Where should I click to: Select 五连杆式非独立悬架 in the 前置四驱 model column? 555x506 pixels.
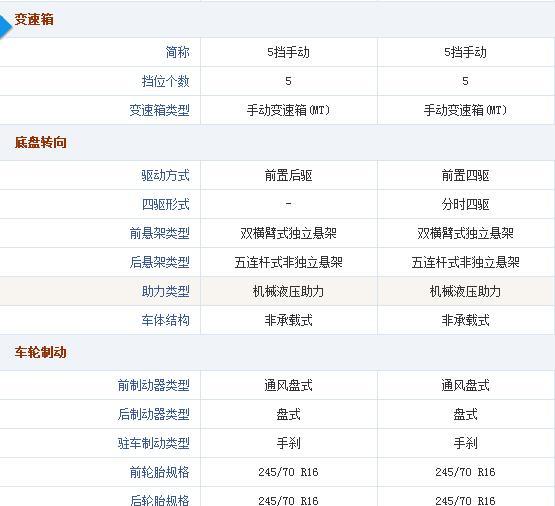click(465, 263)
